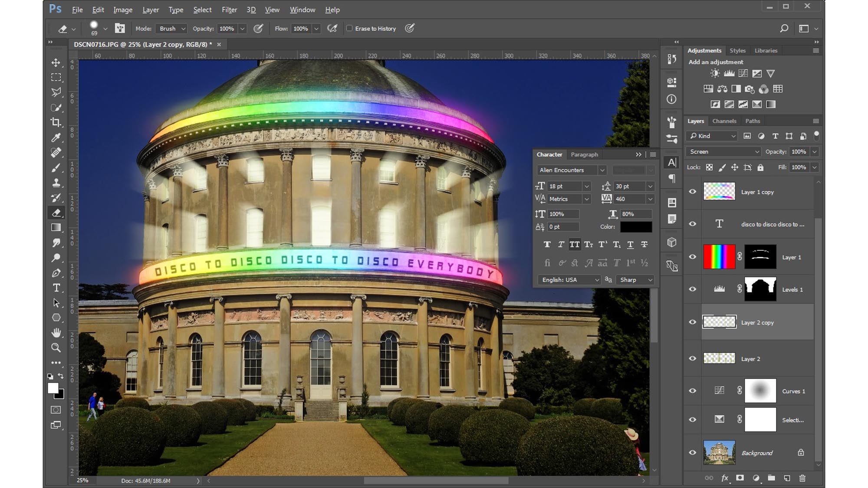The image size is (868, 488).
Task: Open the Window menu
Action: pos(302,10)
